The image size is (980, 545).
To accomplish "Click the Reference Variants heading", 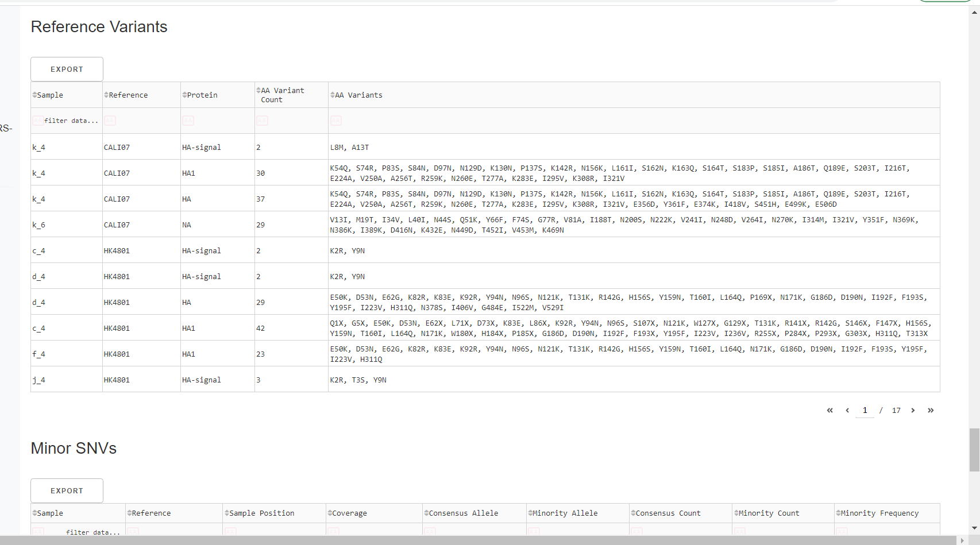I will (99, 27).
